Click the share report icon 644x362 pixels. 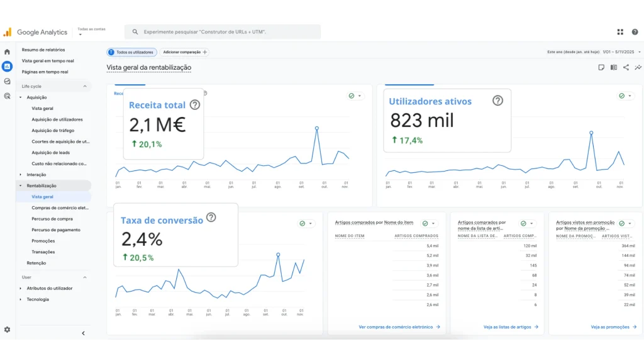coord(626,67)
